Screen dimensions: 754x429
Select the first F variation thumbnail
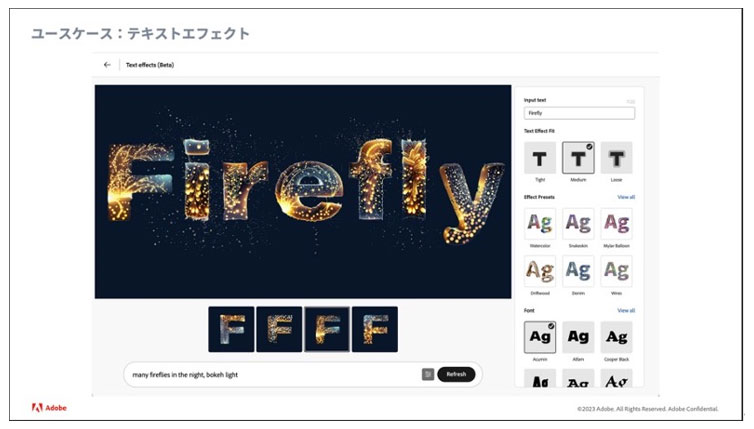point(231,329)
